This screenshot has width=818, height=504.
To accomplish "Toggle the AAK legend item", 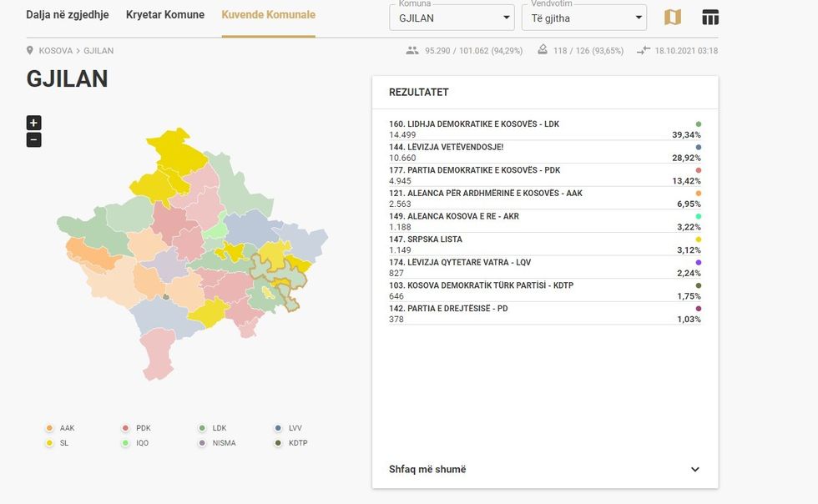I will (60, 428).
